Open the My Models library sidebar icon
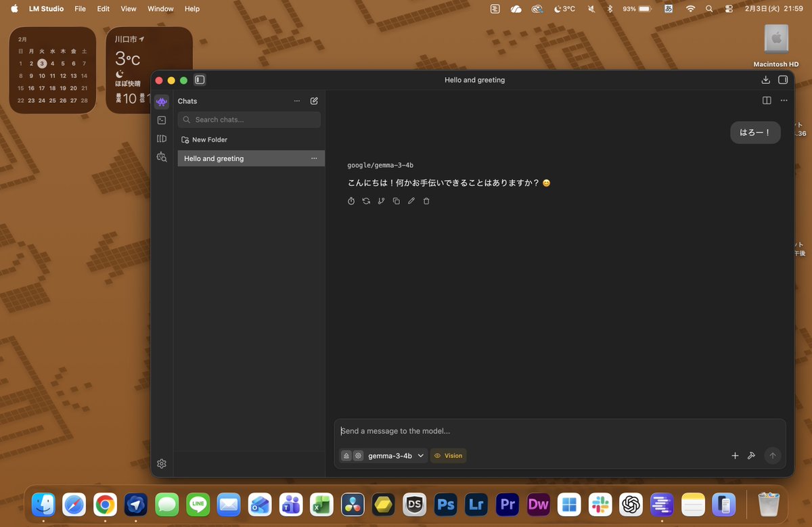 click(x=161, y=139)
